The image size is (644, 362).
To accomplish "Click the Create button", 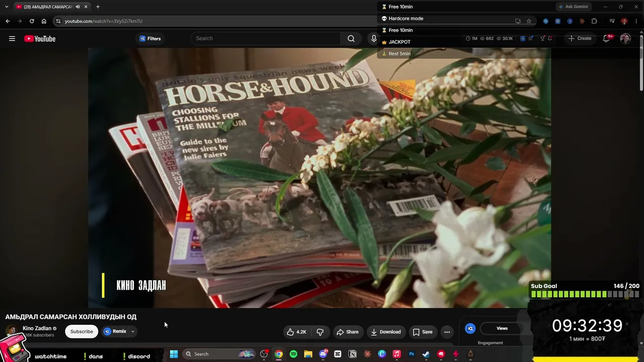I will [580, 39].
